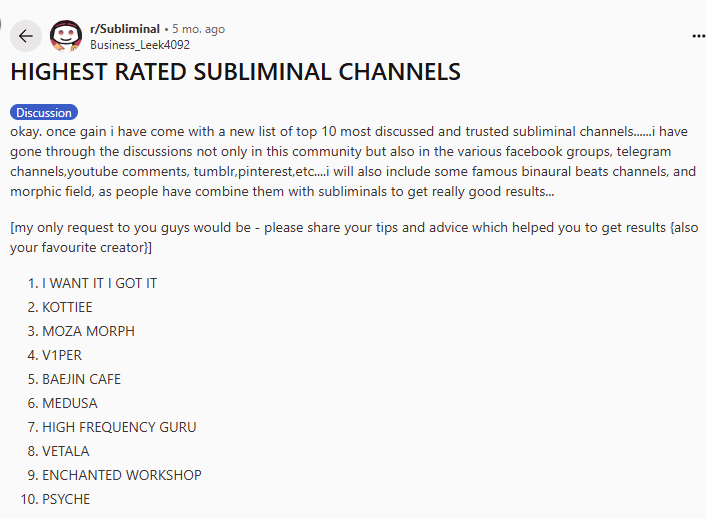Image resolution: width=706 pixels, height=519 pixels.
Task: Open the Business_Leek4092 user profile
Action: pos(139,45)
